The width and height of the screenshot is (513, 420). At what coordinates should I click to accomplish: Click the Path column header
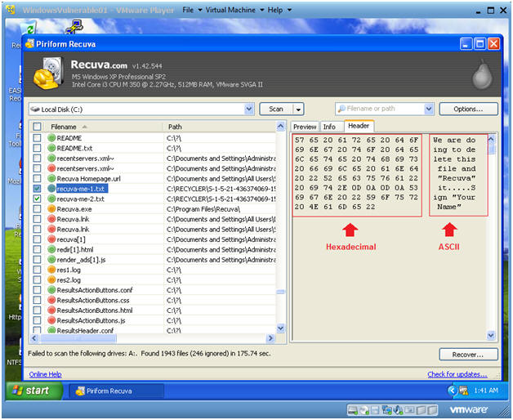[220, 127]
